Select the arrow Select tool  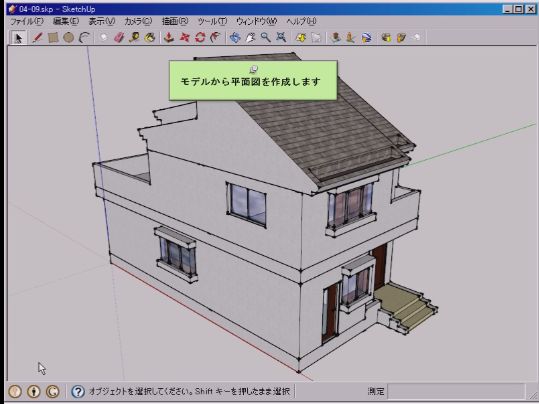(x=18, y=37)
